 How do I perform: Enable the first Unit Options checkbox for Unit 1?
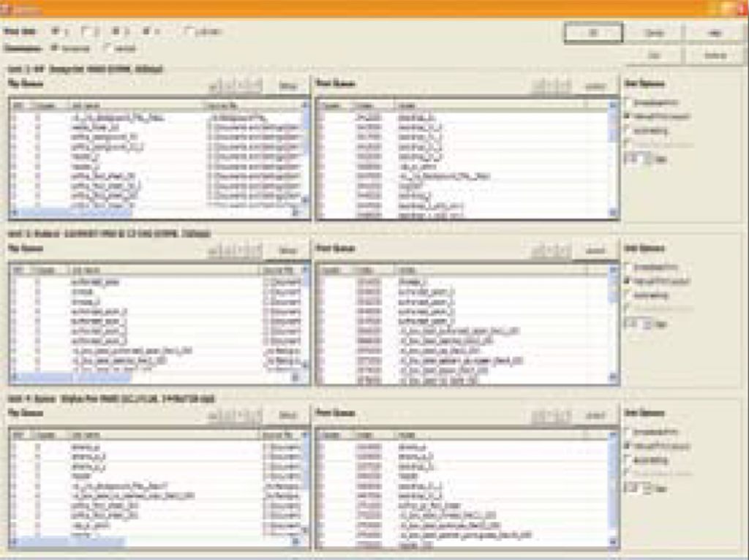tap(625, 102)
